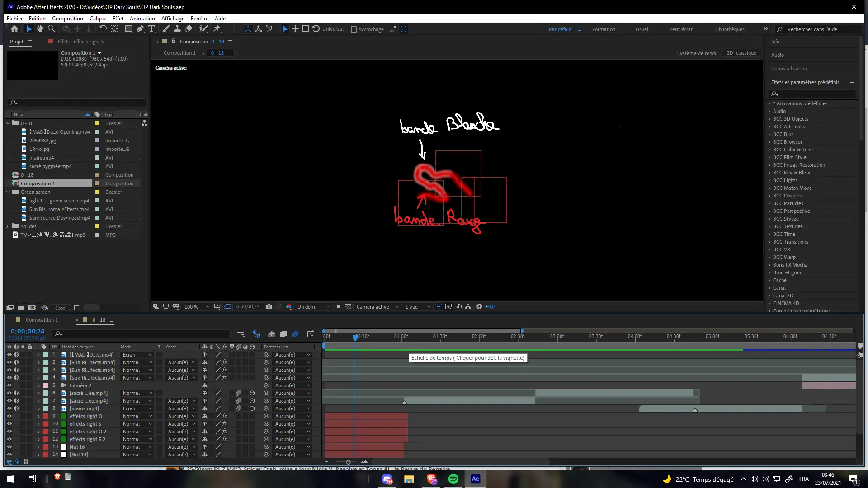The height and width of the screenshot is (488, 868).
Task: Click the snapshot camera icon
Action: (269, 307)
